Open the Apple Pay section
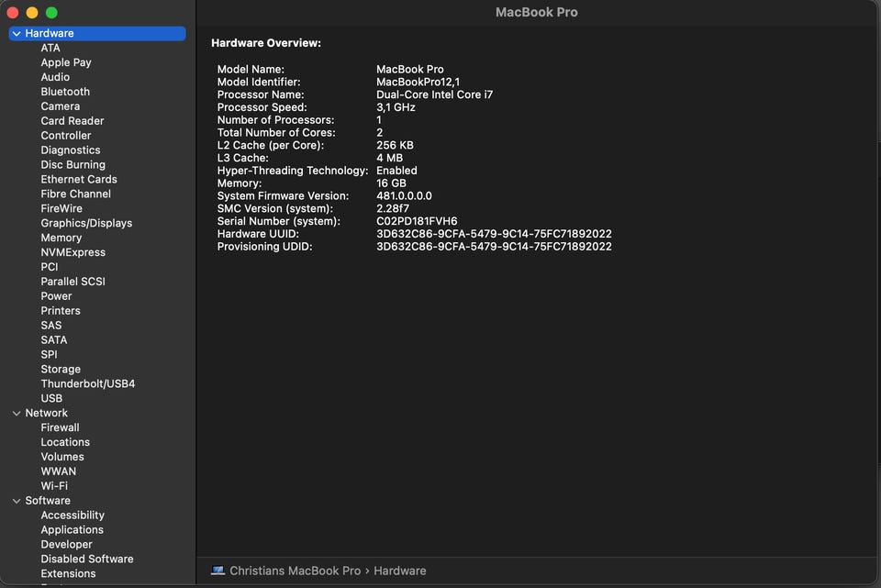This screenshot has height=588, width=881. pyautogui.click(x=66, y=62)
